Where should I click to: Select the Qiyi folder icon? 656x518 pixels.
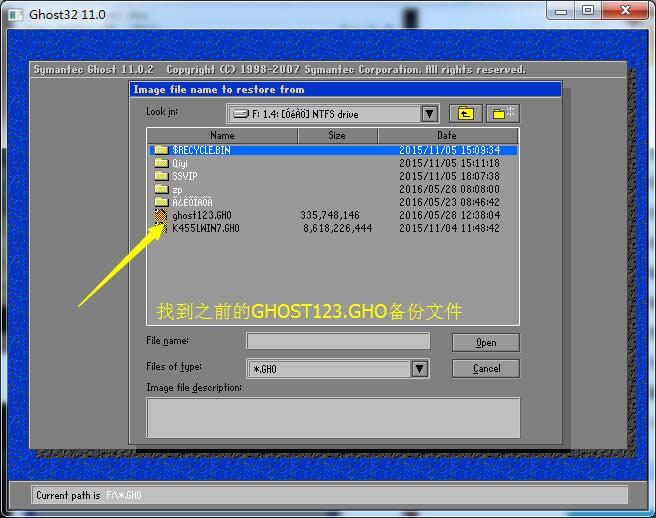[161, 163]
